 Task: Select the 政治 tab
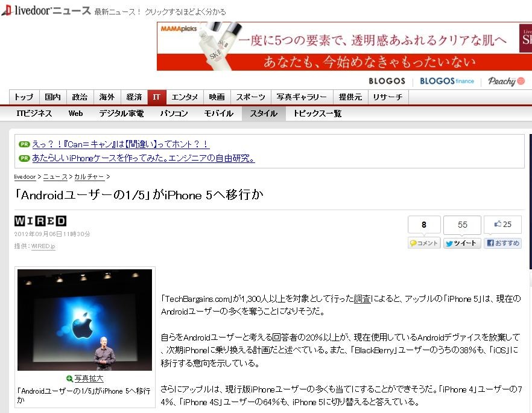pos(80,97)
